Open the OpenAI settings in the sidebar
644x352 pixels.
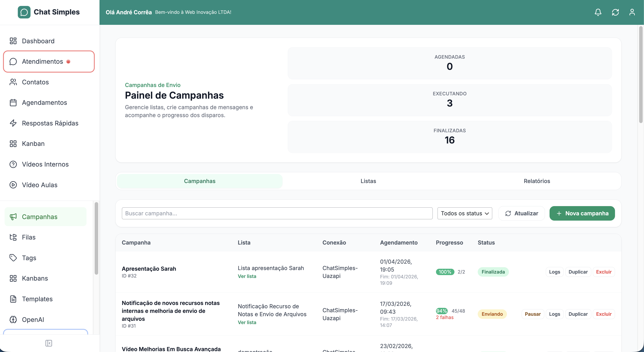point(33,319)
